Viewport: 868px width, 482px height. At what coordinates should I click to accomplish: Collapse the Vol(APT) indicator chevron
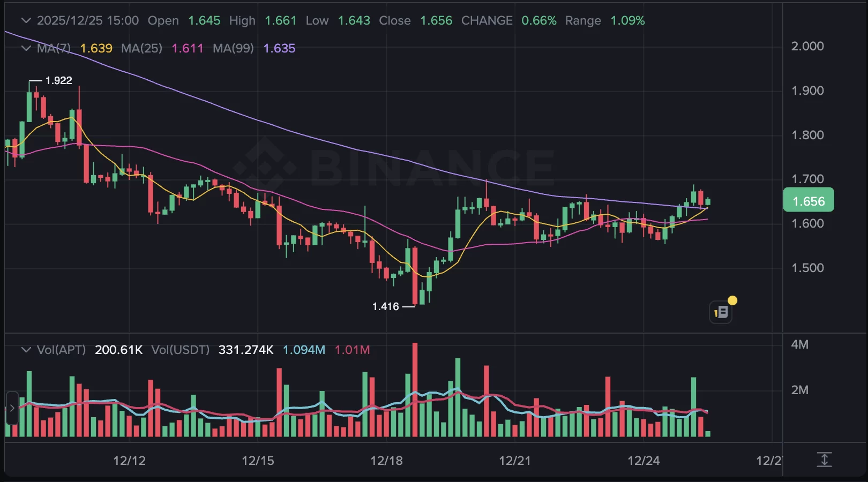tap(26, 350)
